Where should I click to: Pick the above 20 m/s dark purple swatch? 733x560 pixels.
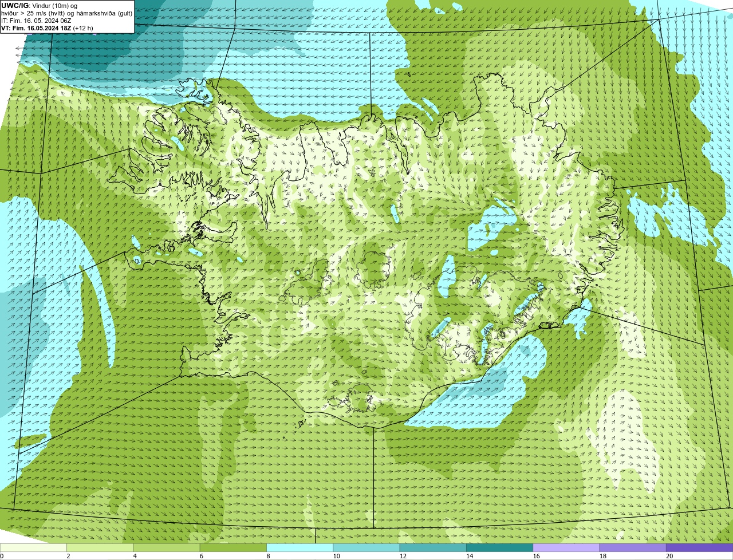(x=700, y=547)
